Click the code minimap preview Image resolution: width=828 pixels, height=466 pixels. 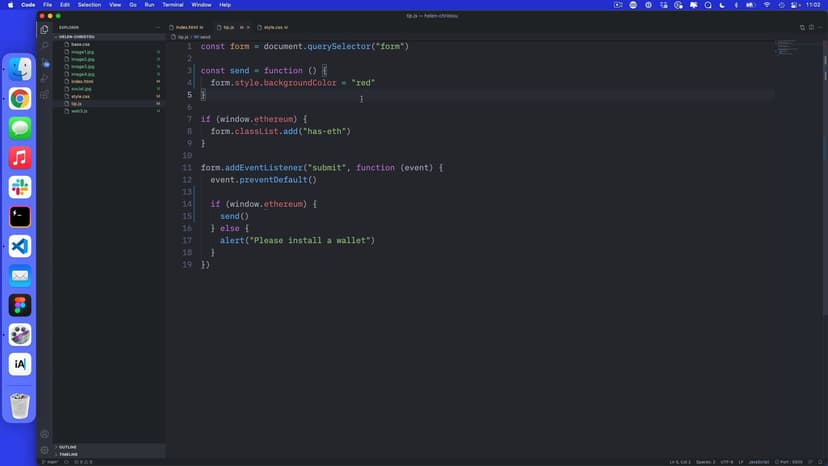790,47
